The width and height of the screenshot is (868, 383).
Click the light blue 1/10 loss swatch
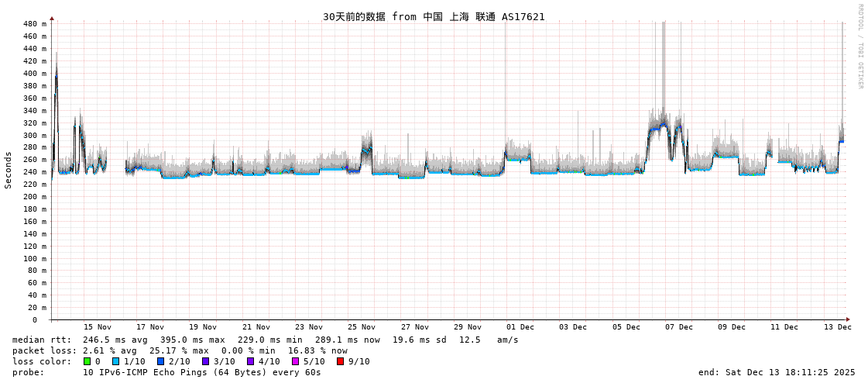[115, 361]
